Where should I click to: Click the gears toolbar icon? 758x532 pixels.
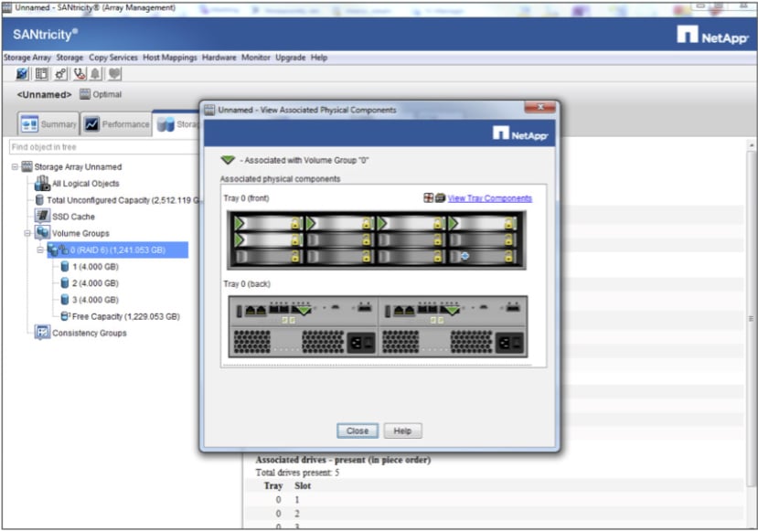click(60, 74)
